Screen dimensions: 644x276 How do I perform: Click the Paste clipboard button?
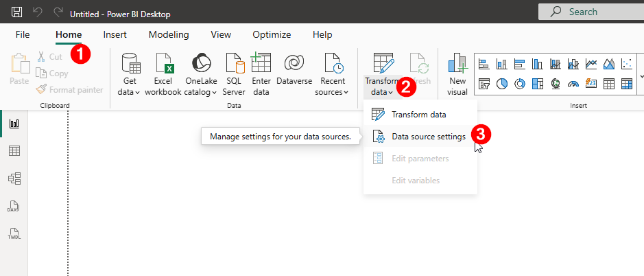(x=19, y=69)
